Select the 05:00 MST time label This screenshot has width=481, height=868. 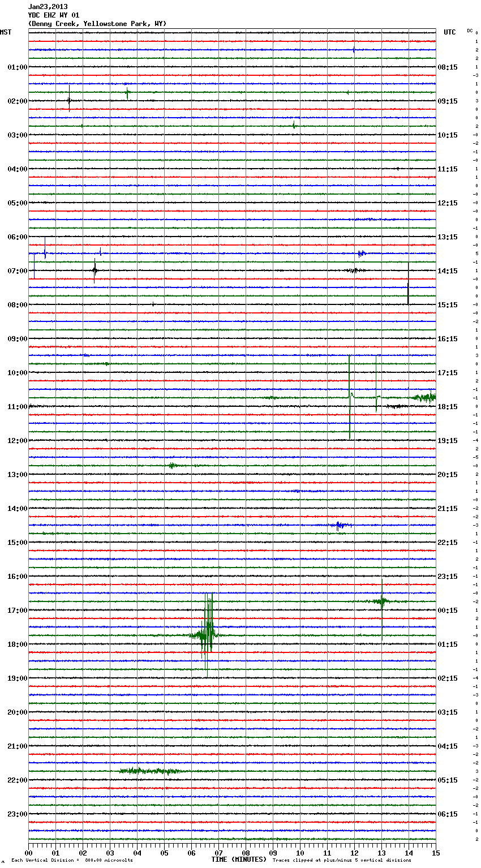18,203
